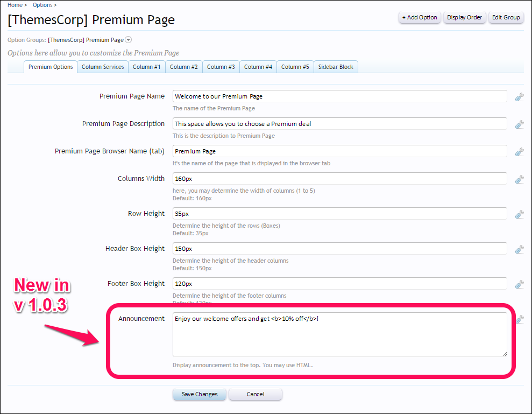Click the wrench icon beside Premium Page Name
532x414 pixels.
tap(519, 97)
